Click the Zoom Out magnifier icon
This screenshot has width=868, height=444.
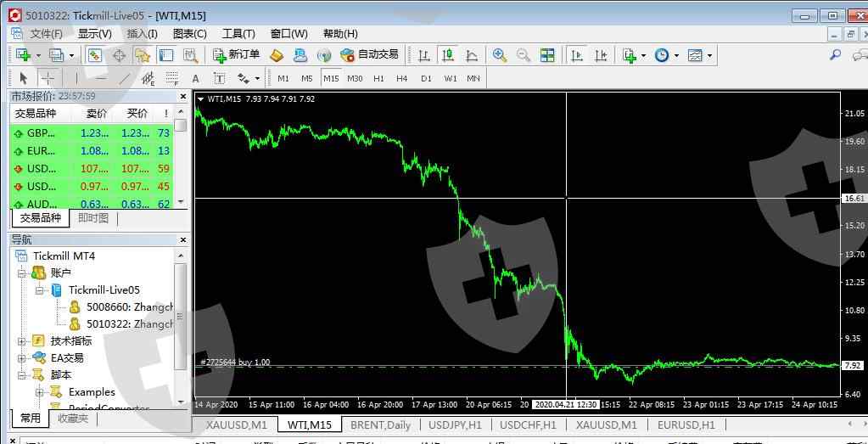tap(524, 55)
